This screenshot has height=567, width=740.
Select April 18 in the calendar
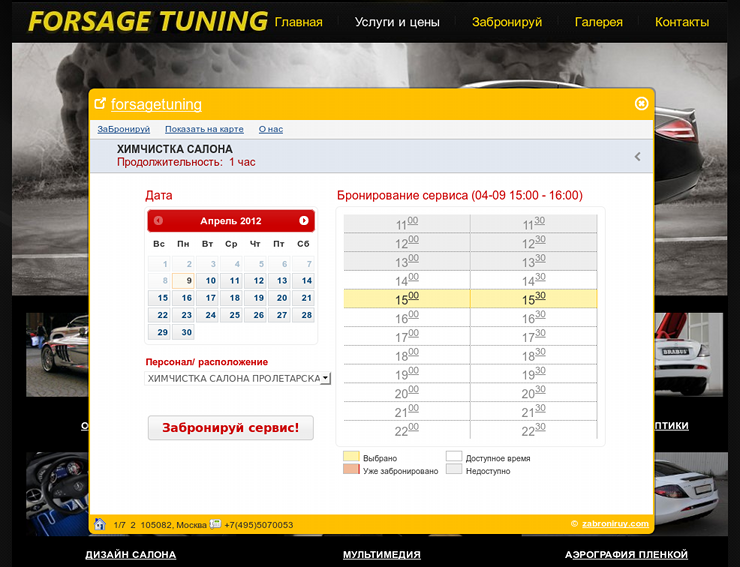pos(231,298)
